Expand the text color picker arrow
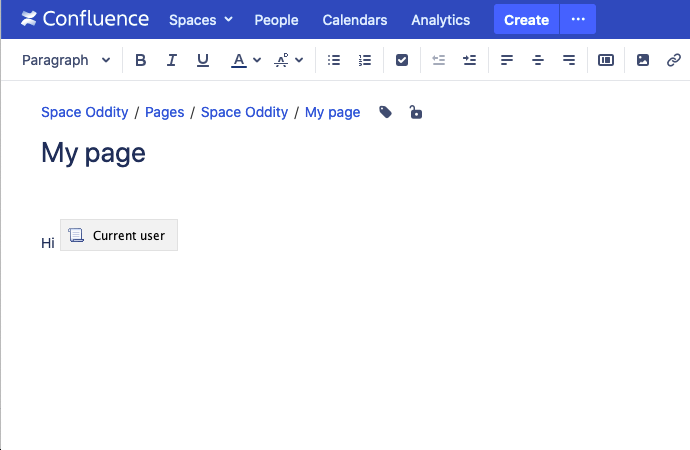This screenshot has height=450, width=690. [257, 60]
